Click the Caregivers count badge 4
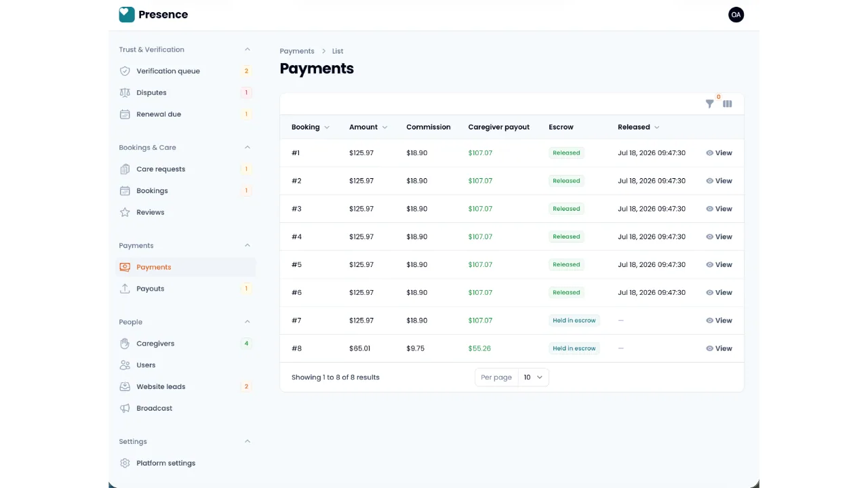The image size is (868, 488). (246, 344)
